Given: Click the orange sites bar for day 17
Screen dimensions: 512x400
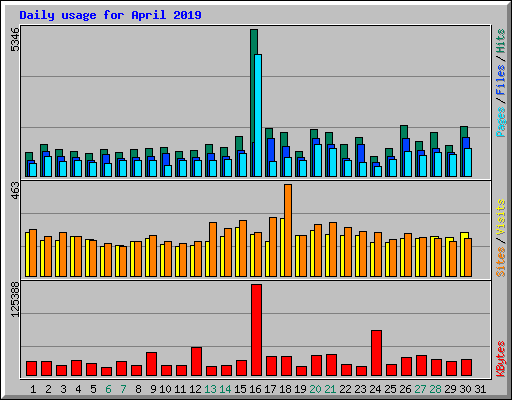Looking at the screenshot, I should (273, 247).
